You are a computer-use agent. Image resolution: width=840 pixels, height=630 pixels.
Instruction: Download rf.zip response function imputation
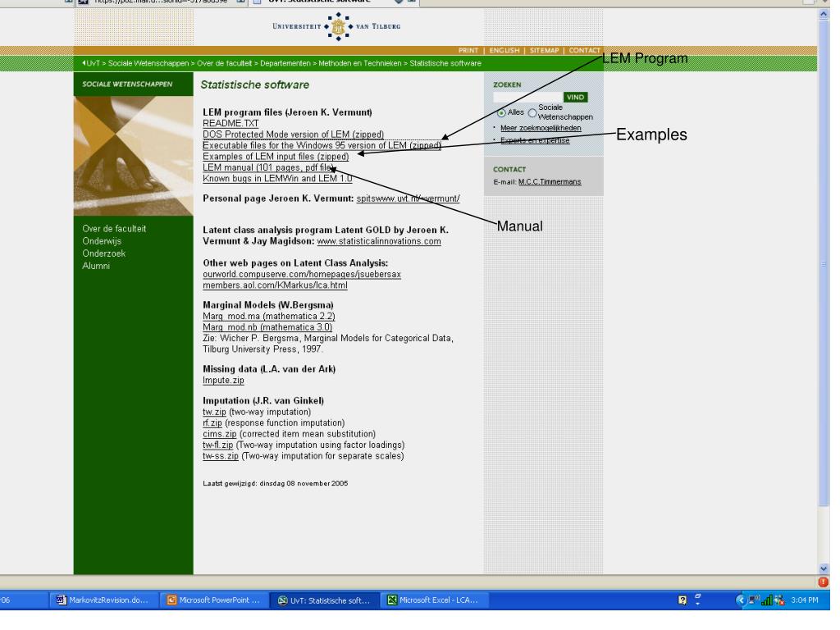[x=212, y=423]
